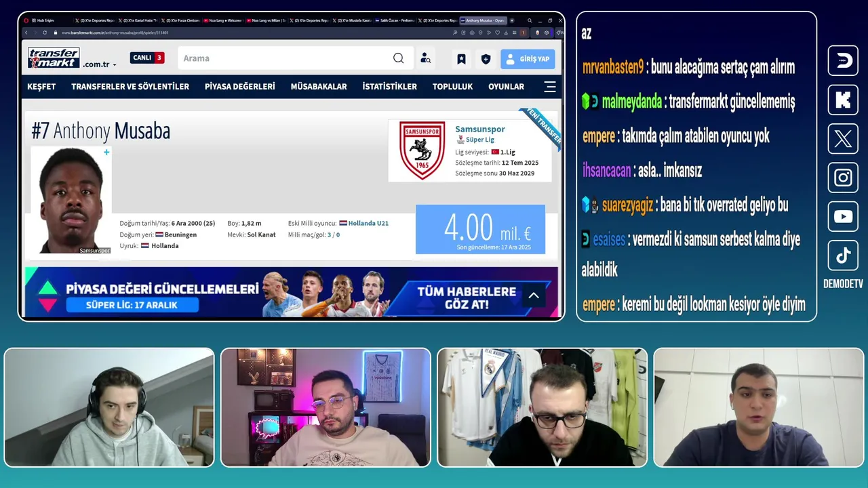The height and width of the screenshot is (488, 868).
Task: Switch to the X'te Kartal Hatte tab
Action: coord(139,20)
